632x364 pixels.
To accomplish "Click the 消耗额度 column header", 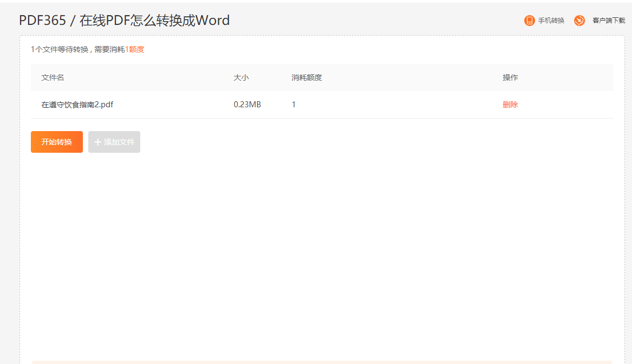I will coord(307,77).
